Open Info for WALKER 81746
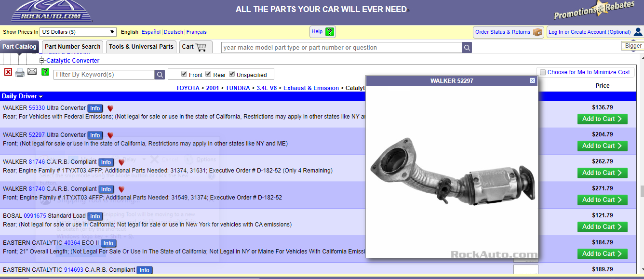Viewport: 644px width, 279px height. (106, 162)
